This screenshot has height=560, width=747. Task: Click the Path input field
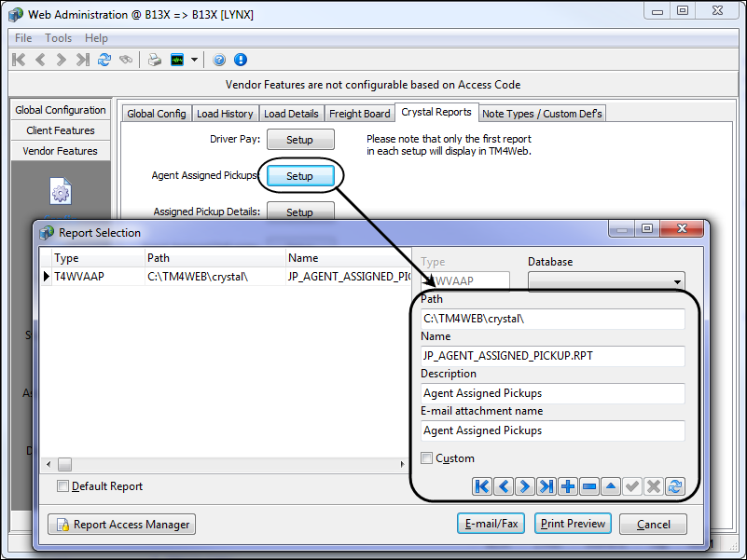(x=553, y=319)
